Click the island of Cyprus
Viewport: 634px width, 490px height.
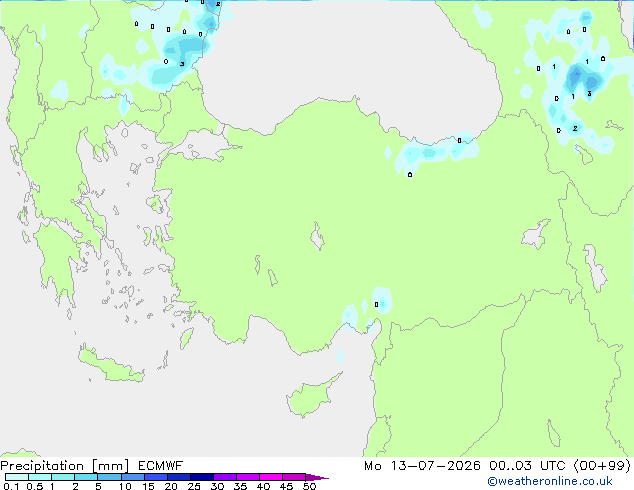(x=311, y=397)
